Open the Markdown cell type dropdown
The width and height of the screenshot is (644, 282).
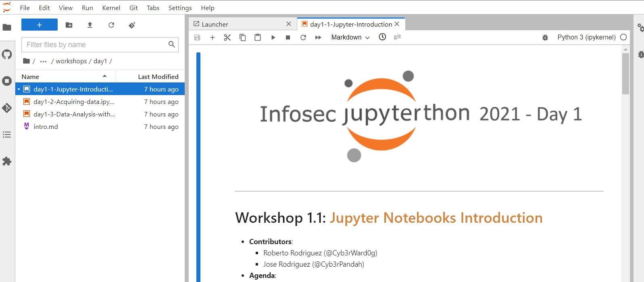(350, 37)
